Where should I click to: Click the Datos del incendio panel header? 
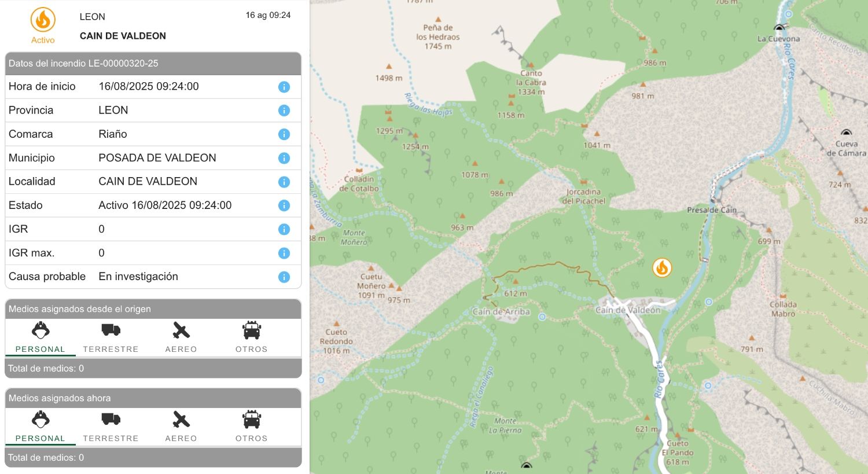pyautogui.click(x=153, y=64)
